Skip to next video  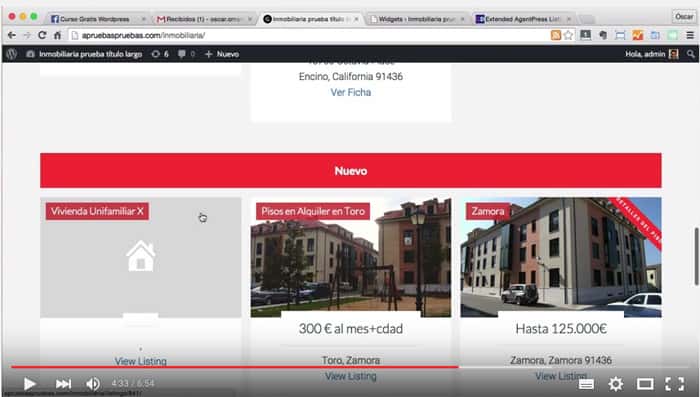click(63, 384)
